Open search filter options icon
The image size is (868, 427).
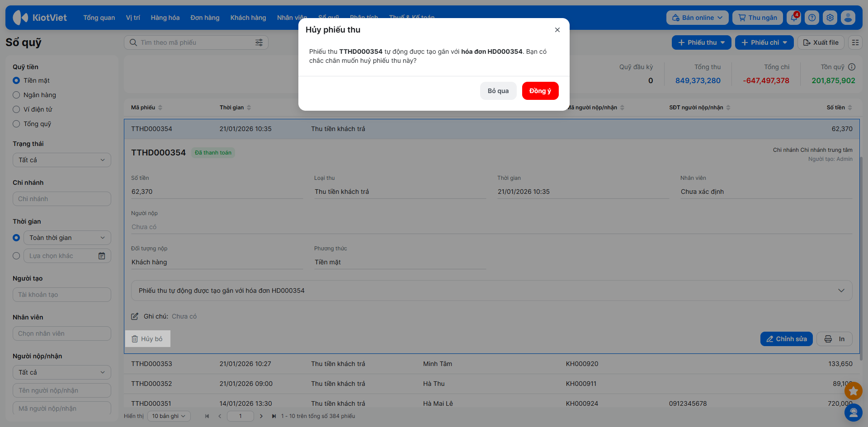tap(259, 42)
